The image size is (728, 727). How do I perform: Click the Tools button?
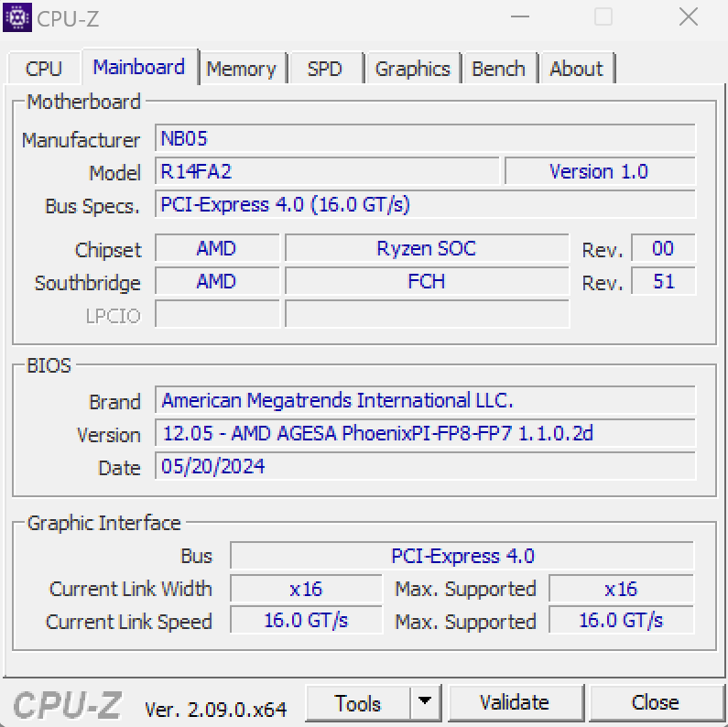[x=358, y=703]
